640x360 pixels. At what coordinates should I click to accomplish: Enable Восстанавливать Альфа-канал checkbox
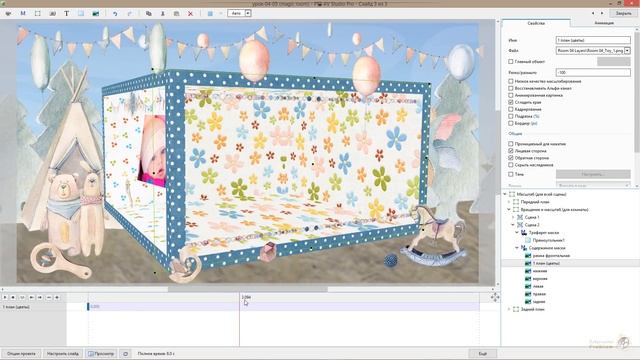pyautogui.click(x=511, y=88)
